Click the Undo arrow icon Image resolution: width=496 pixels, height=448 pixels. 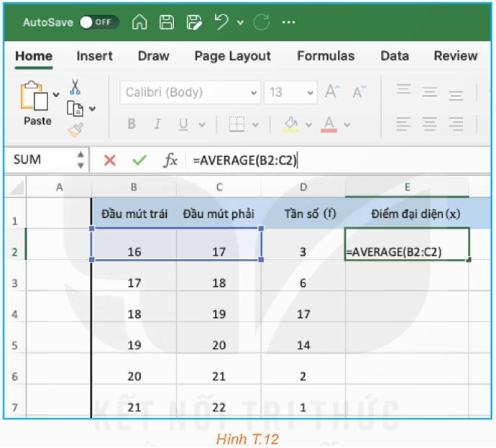pyautogui.click(x=221, y=22)
